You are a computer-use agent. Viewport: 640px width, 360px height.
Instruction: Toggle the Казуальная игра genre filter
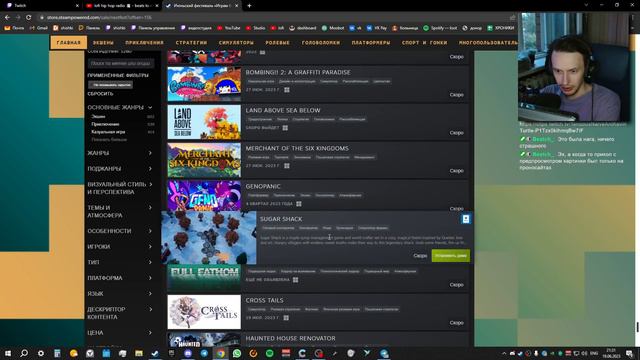[x=108, y=132]
